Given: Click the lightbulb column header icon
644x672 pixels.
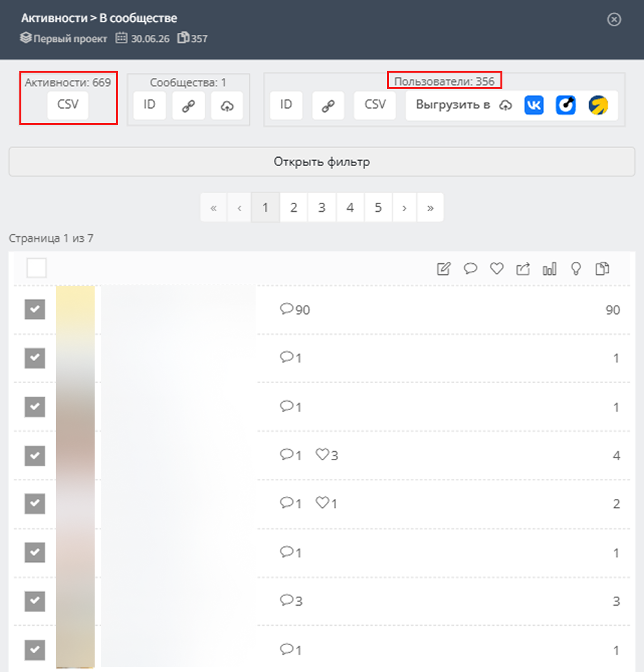Looking at the screenshot, I should [576, 268].
